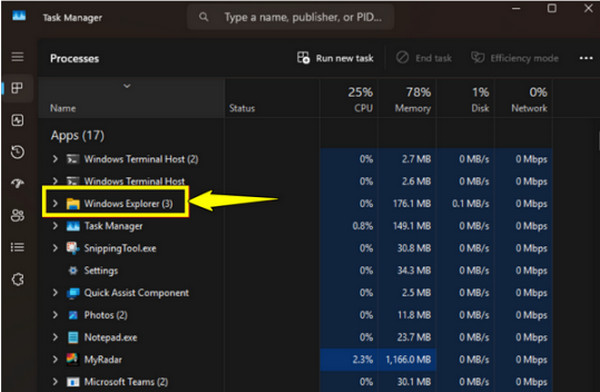Expand the MyRadar process row
Screen dimensions: 600x392
coord(55,359)
